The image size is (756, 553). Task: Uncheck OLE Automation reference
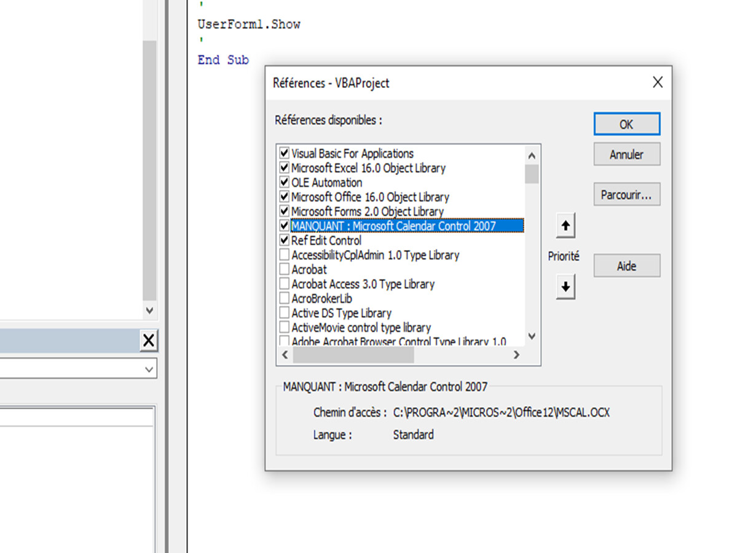click(x=284, y=182)
